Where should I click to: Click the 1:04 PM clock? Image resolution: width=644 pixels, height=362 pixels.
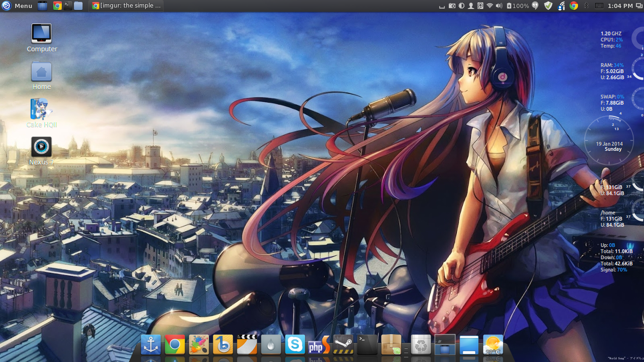[620, 6]
